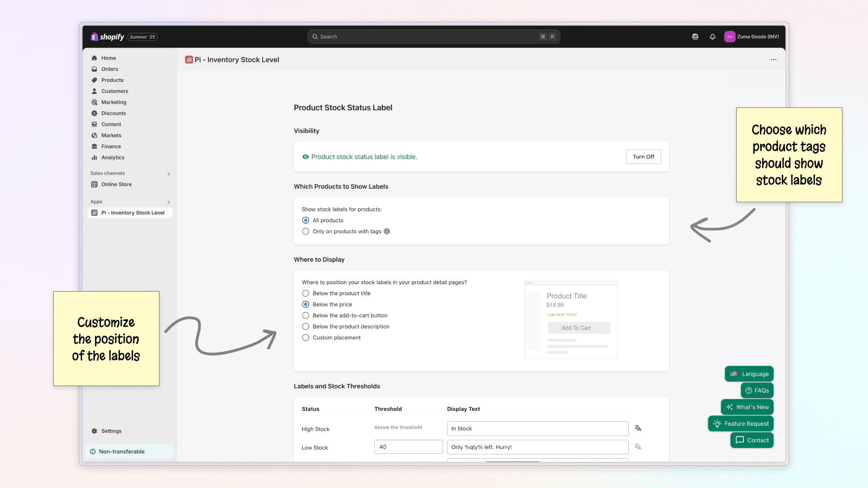868x488 pixels.
Task: Select 'Custom placement' for labels
Action: (x=305, y=337)
